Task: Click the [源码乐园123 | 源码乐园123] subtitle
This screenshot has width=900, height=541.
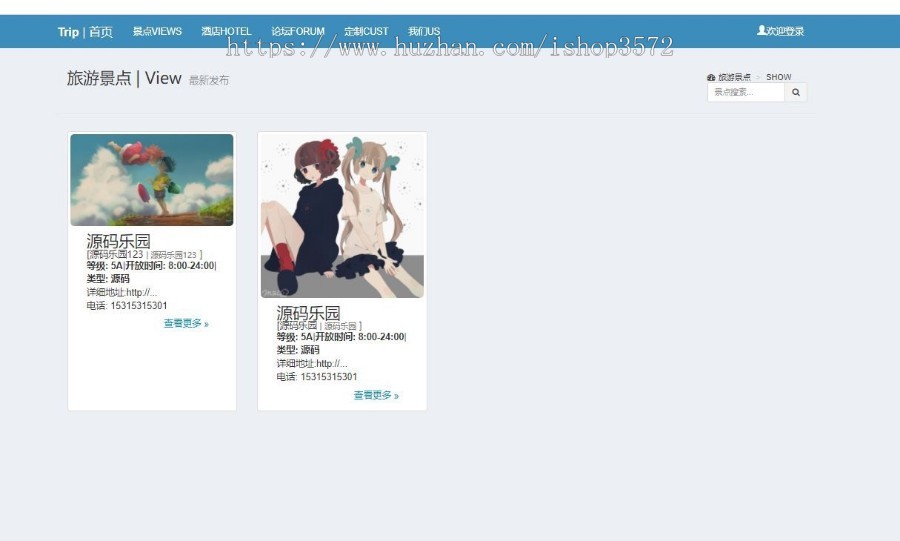Action: point(144,254)
